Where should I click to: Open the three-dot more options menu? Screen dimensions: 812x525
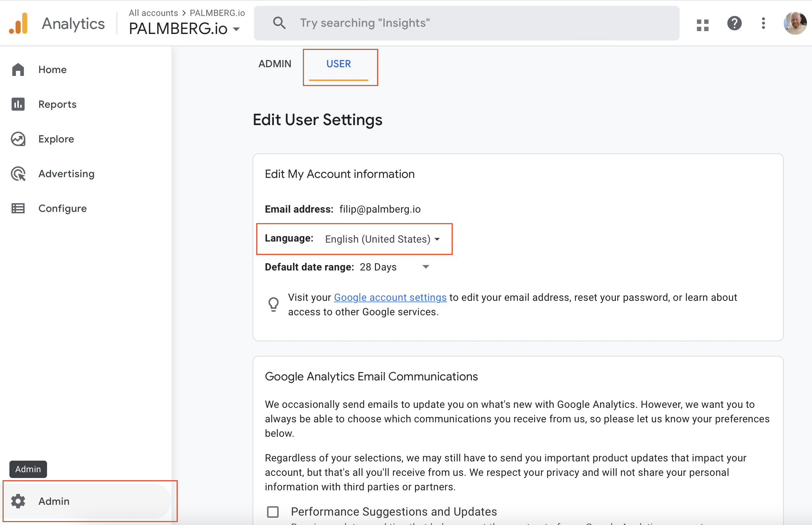pos(764,23)
